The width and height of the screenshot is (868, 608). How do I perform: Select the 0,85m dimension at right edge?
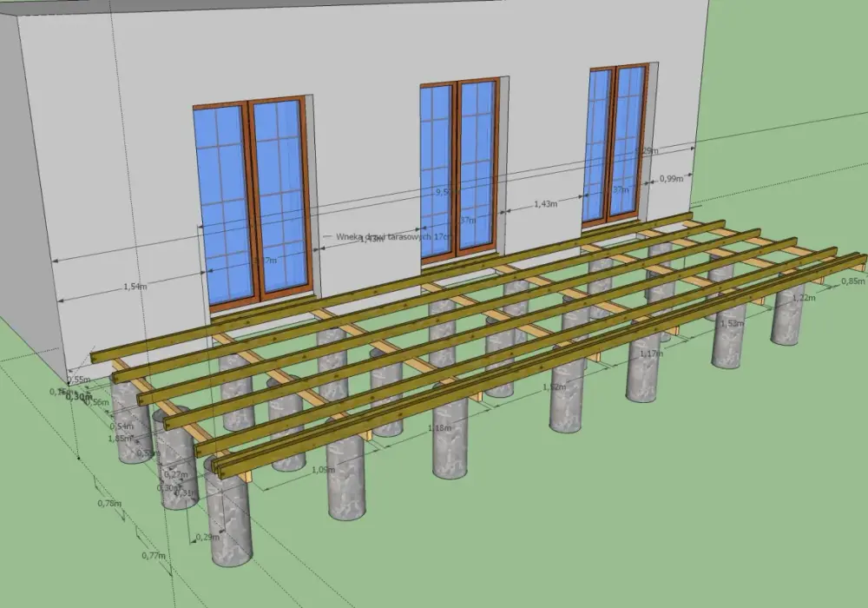[853, 281]
